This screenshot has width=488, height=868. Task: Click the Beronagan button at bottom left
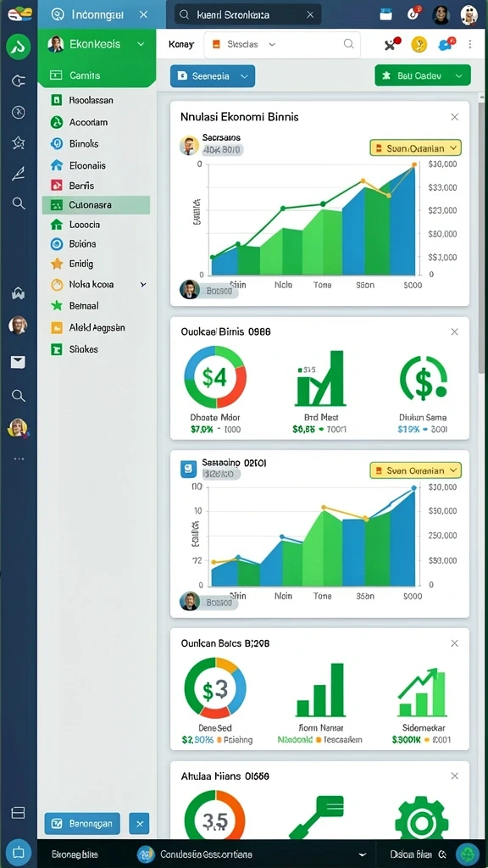click(82, 824)
